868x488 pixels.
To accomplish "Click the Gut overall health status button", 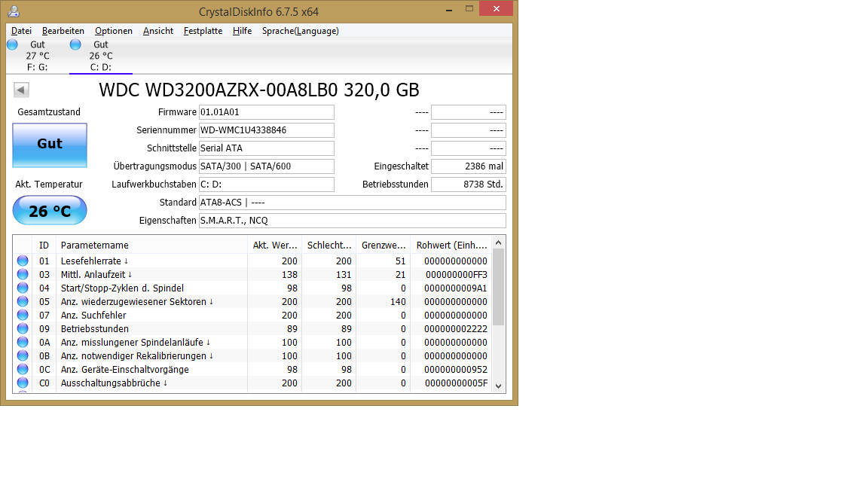I will (x=50, y=145).
